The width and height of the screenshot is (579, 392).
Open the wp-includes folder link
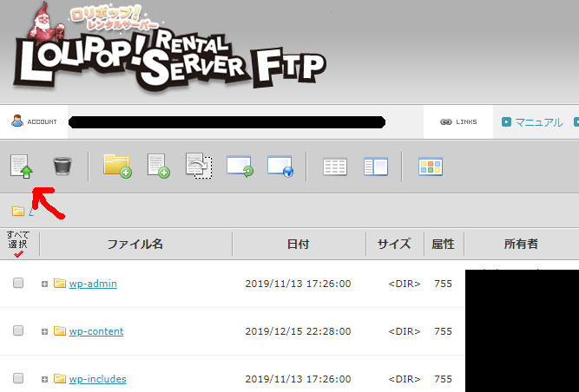98,379
